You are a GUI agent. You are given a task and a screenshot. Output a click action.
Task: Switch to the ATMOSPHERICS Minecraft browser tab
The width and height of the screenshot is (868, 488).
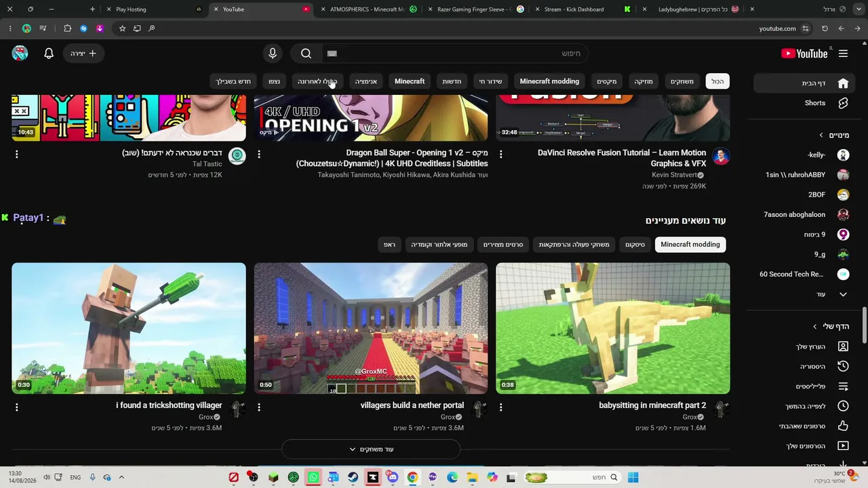point(370,9)
